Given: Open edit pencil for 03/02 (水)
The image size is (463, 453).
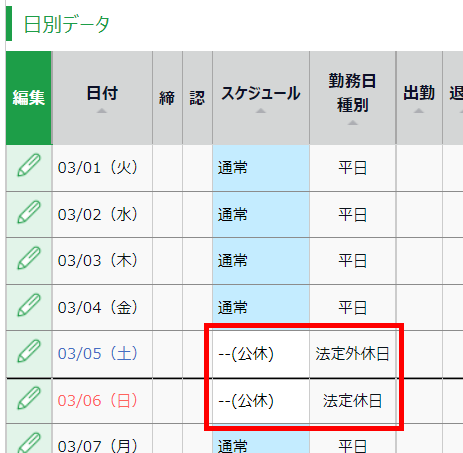Looking at the screenshot, I should click(x=29, y=212).
